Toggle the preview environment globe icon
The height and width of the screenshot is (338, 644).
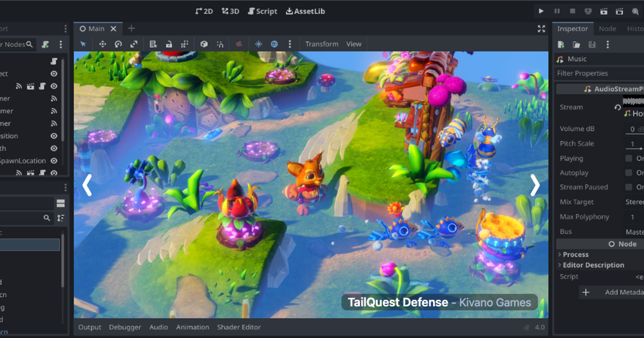point(274,44)
